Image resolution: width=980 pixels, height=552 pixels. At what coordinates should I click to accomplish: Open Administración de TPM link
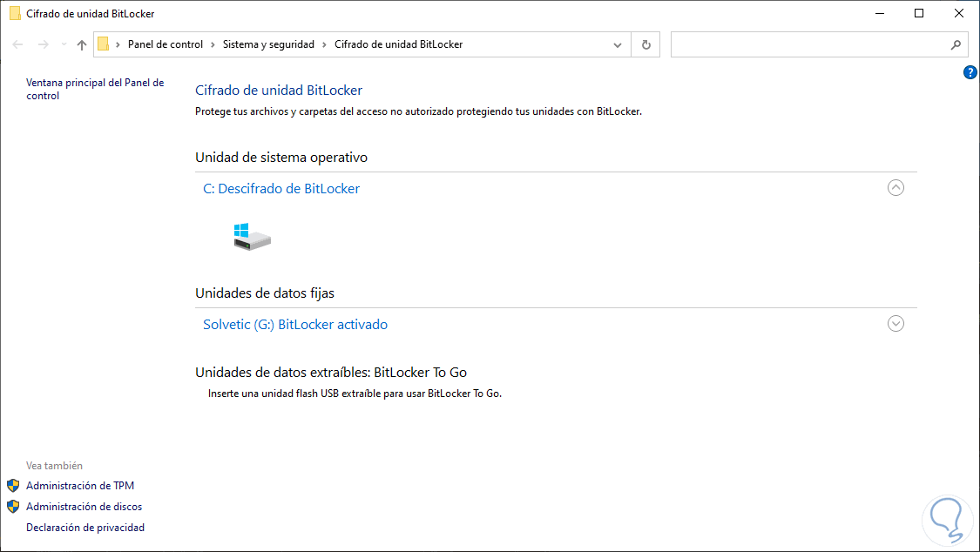coord(80,486)
